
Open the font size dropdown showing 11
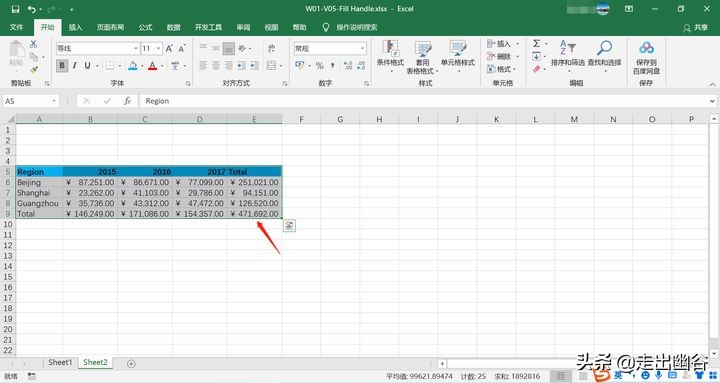coord(152,48)
